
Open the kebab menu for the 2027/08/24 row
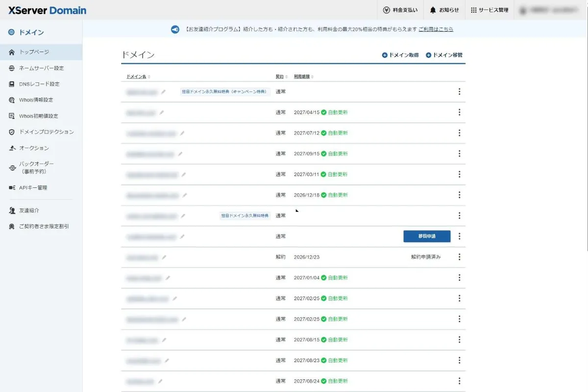point(459,381)
